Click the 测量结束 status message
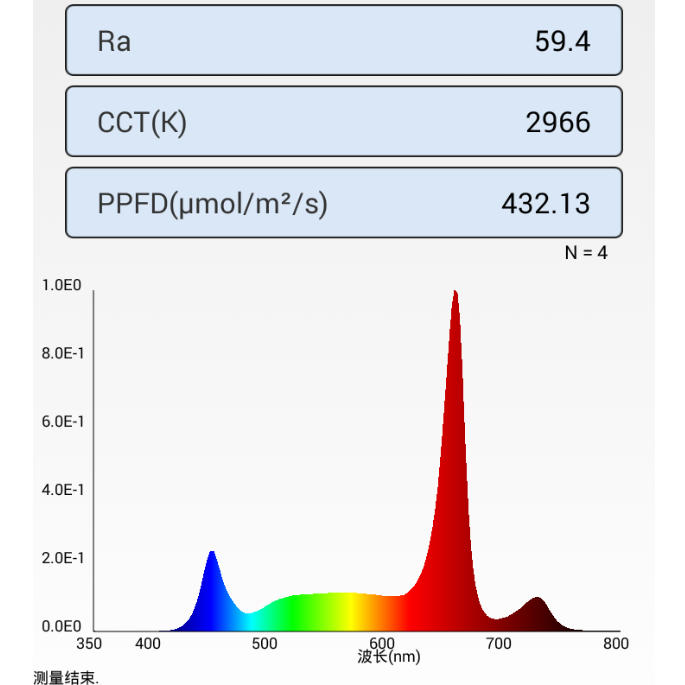The image size is (685, 685). click(66, 678)
